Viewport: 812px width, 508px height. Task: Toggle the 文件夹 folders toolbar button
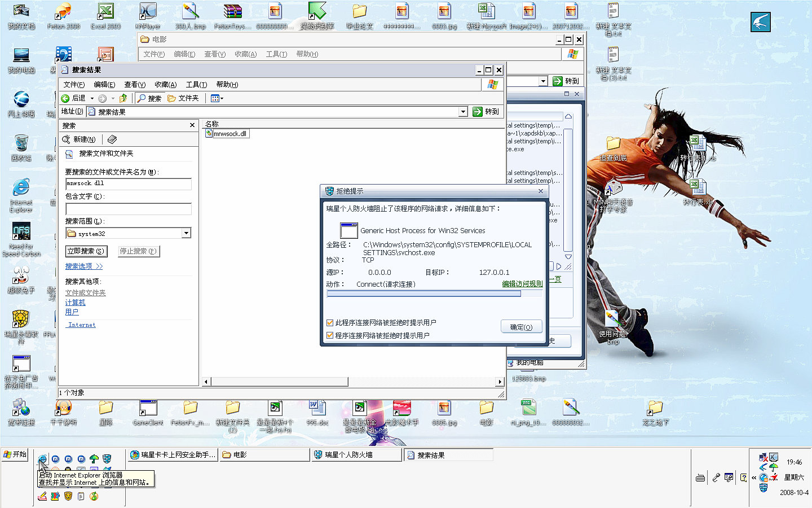tap(183, 98)
